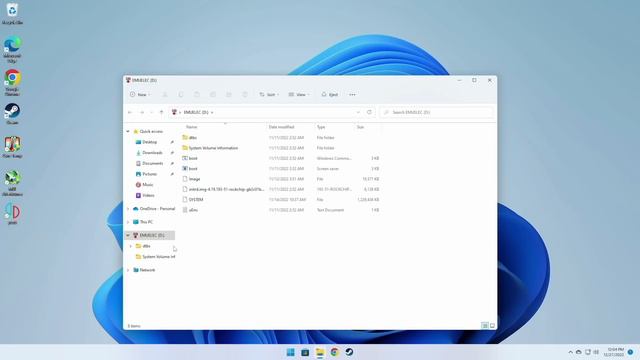Click the Copy icon in toolbar
The width and height of the screenshot is (640, 360).
click(181, 95)
